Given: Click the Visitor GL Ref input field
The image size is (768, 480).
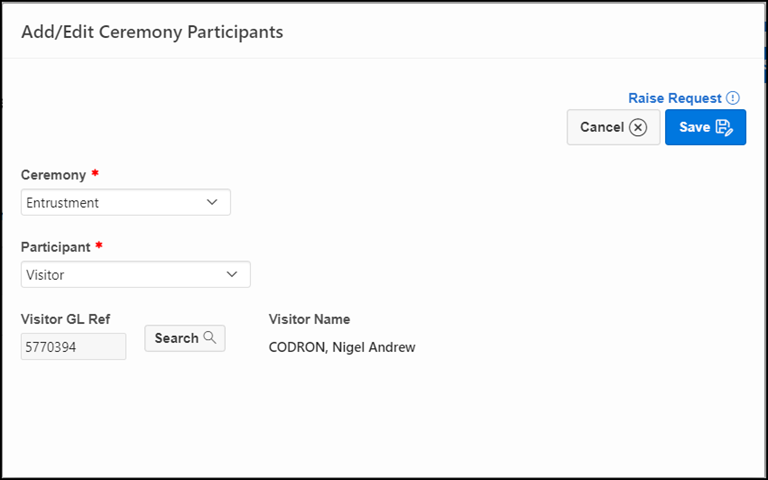Looking at the screenshot, I should [73, 346].
